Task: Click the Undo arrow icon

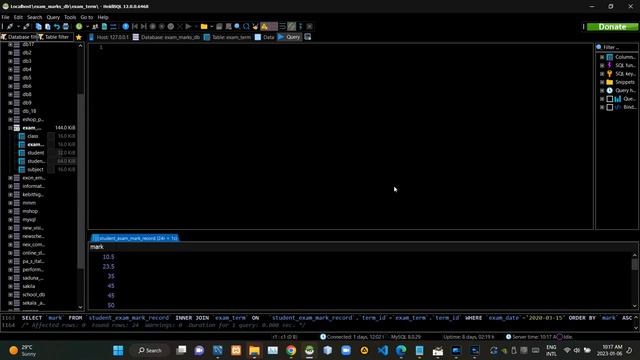Action: [57, 27]
